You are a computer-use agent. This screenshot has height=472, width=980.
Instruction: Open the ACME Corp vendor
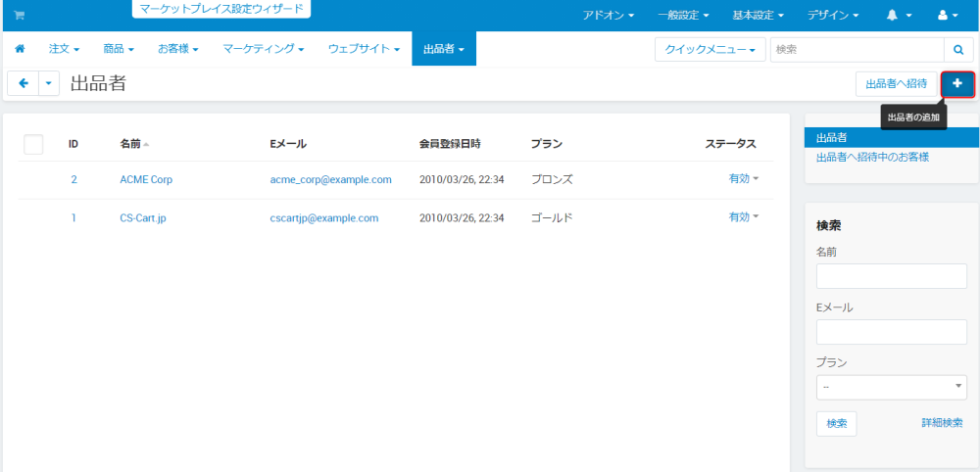(x=146, y=180)
